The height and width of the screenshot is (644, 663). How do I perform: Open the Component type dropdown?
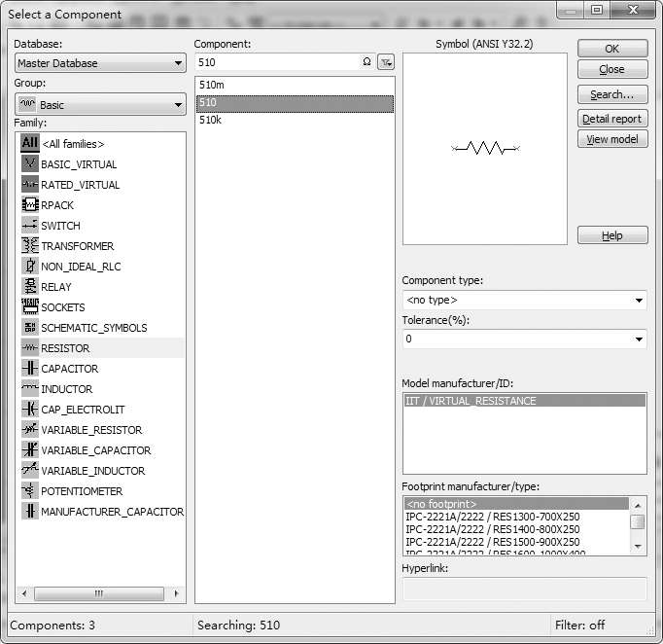pos(524,300)
